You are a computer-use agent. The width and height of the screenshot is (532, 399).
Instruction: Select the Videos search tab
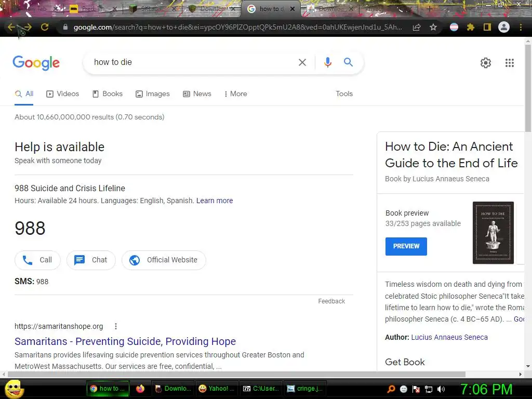point(62,94)
